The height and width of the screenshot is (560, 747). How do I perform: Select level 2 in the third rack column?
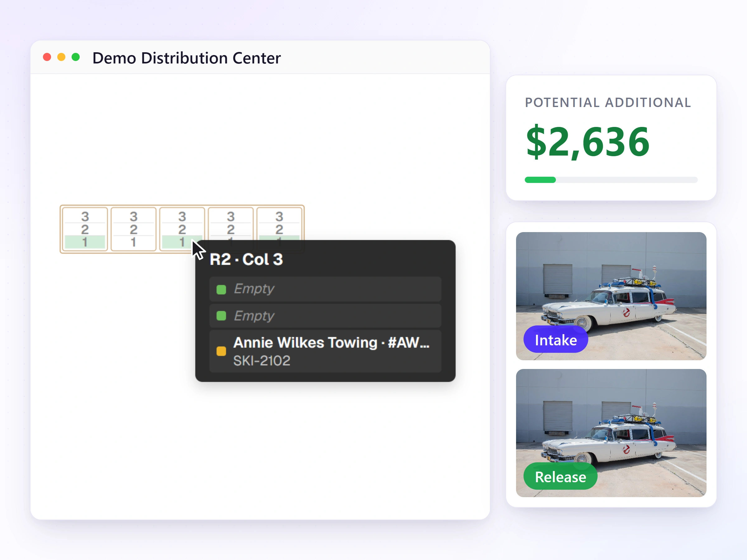click(182, 229)
